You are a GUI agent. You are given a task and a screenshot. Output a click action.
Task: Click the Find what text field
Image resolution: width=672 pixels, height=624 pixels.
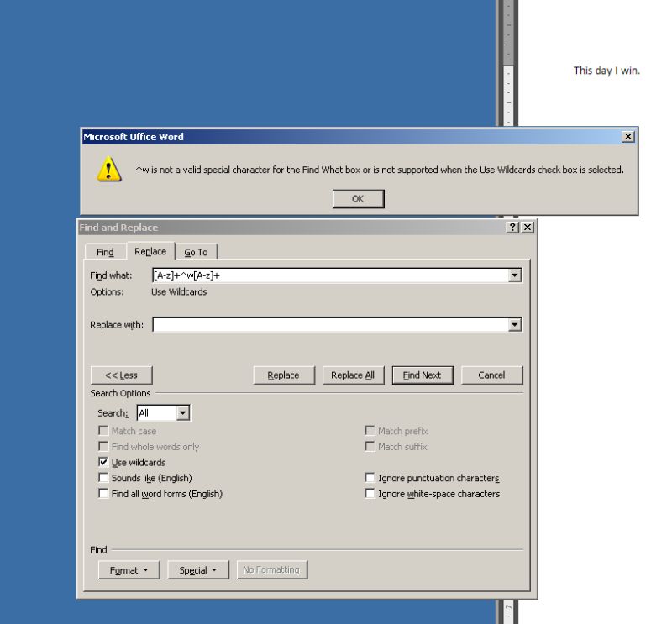(x=330, y=275)
